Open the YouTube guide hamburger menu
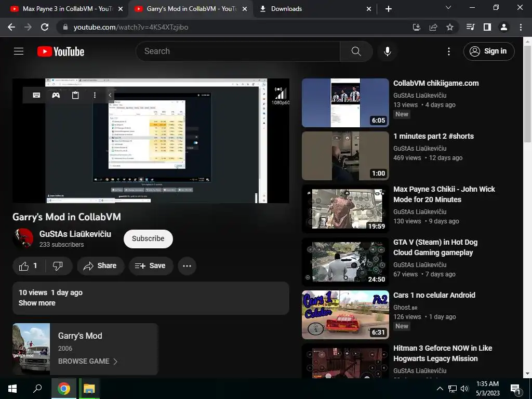532x399 pixels. [x=19, y=51]
